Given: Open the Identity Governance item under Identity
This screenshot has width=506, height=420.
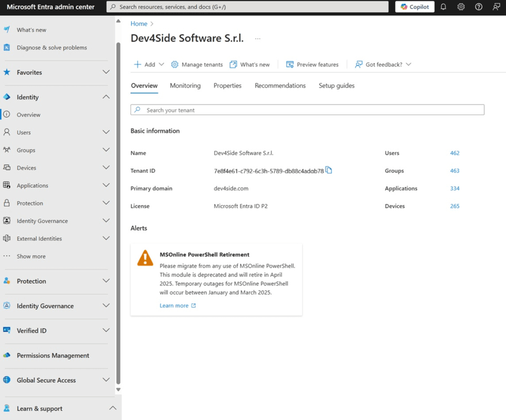Looking at the screenshot, I should [42, 221].
